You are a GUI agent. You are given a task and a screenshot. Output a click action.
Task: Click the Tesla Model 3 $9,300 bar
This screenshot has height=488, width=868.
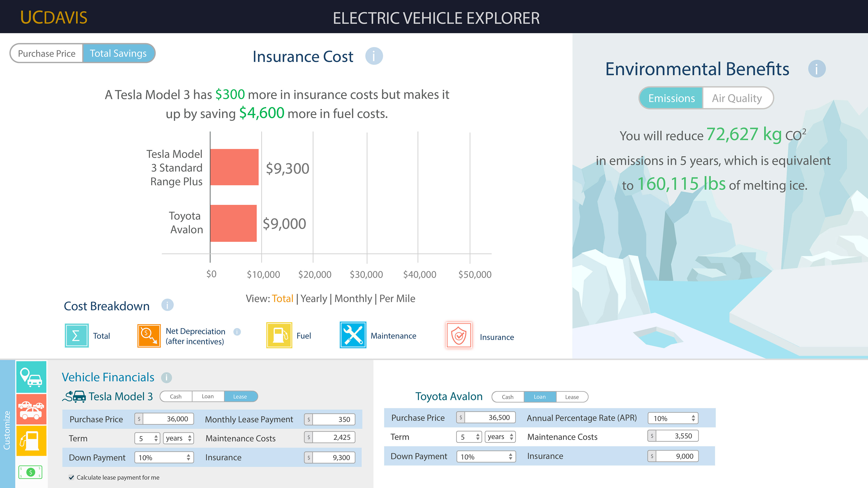(234, 167)
